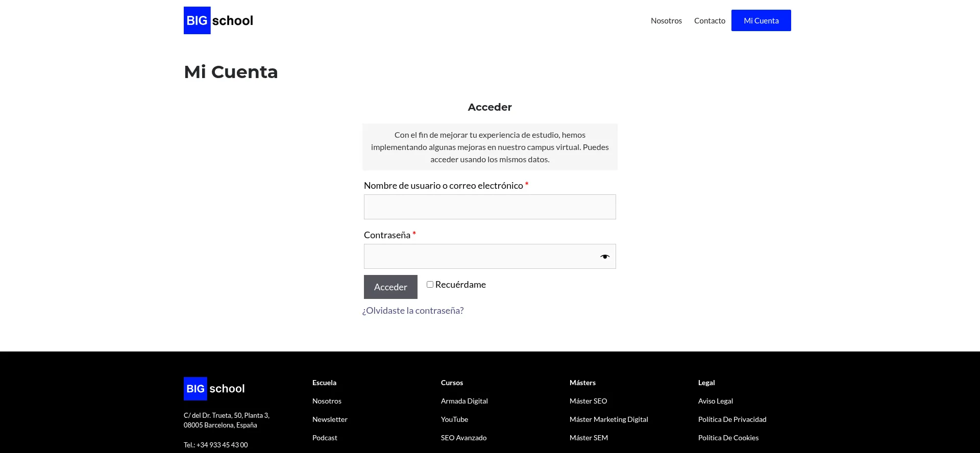The image size is (980, 453).
Task: Go to Newsletter in the footer
Action: [330, 419]
